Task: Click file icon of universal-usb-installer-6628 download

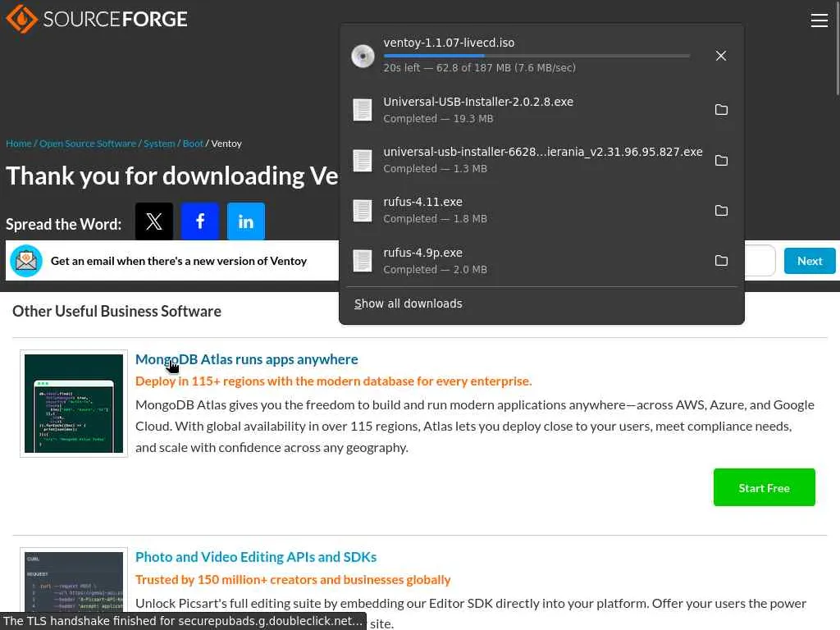Action: (363, 160)
